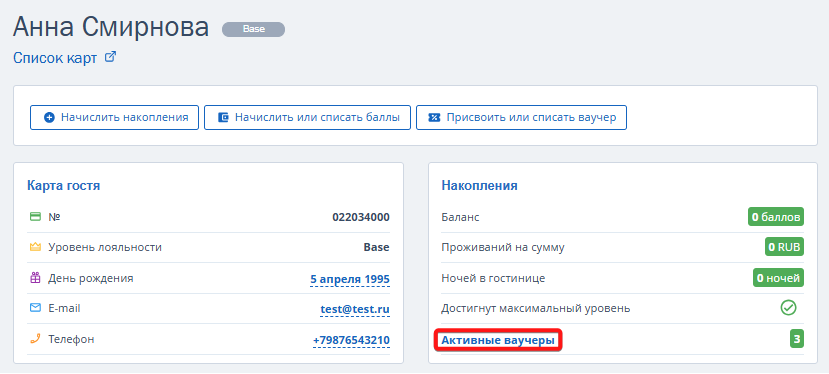Screen dimensions: 829x374
Task: Click the green card icon next to №
Action: pos(35,217)
